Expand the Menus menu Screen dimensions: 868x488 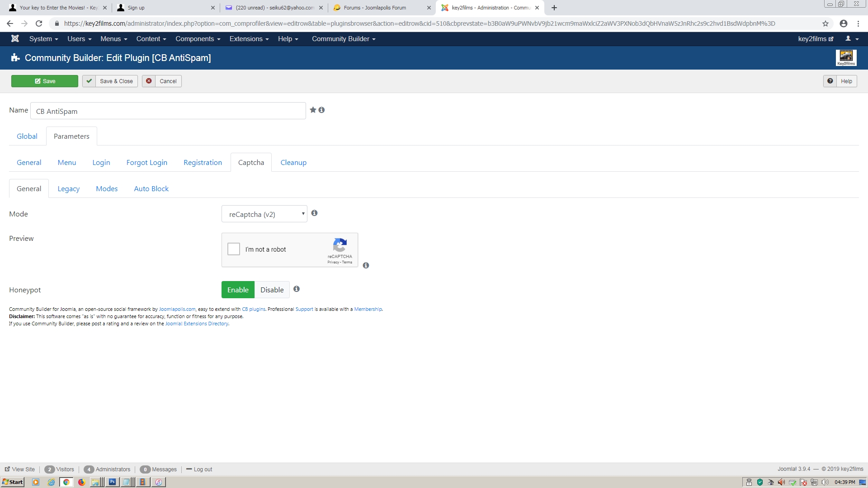113,39
